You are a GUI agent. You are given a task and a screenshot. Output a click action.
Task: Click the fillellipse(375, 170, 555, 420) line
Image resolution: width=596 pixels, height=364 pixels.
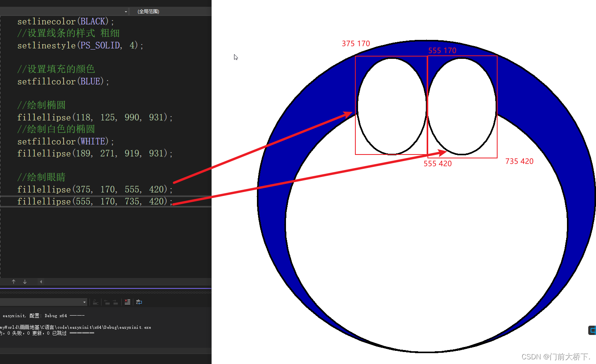pos(95,189)
